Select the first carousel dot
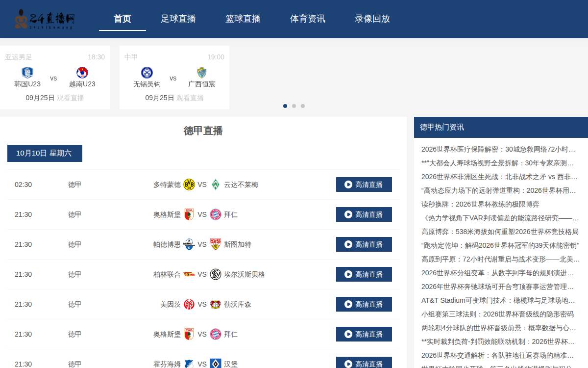The height and width of the screenshot is (368, 588). tap(285, 106)
